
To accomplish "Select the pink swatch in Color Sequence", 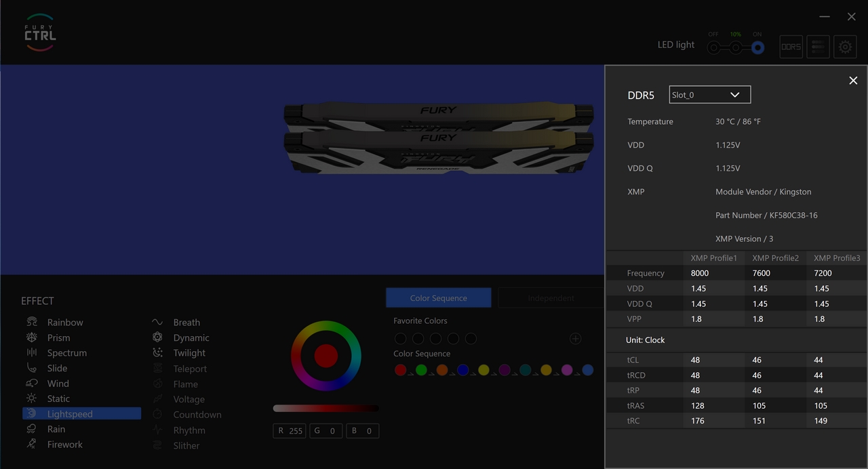I will [567, 369].
